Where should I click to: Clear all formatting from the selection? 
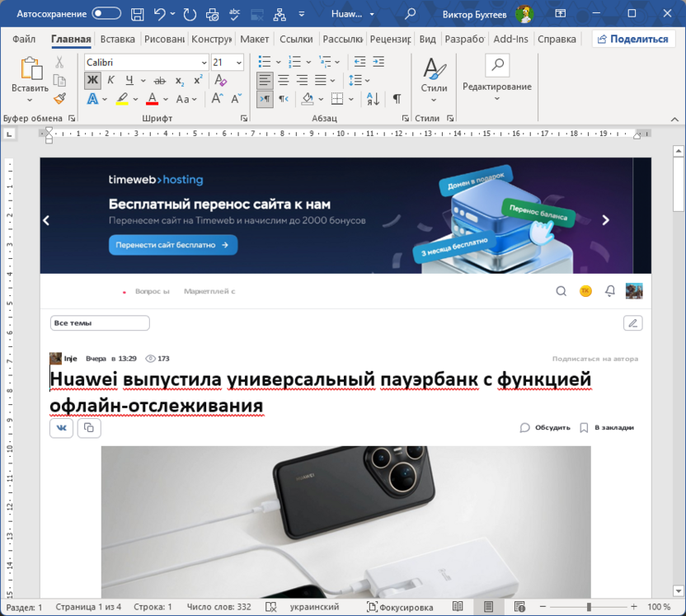coord(220,81)
